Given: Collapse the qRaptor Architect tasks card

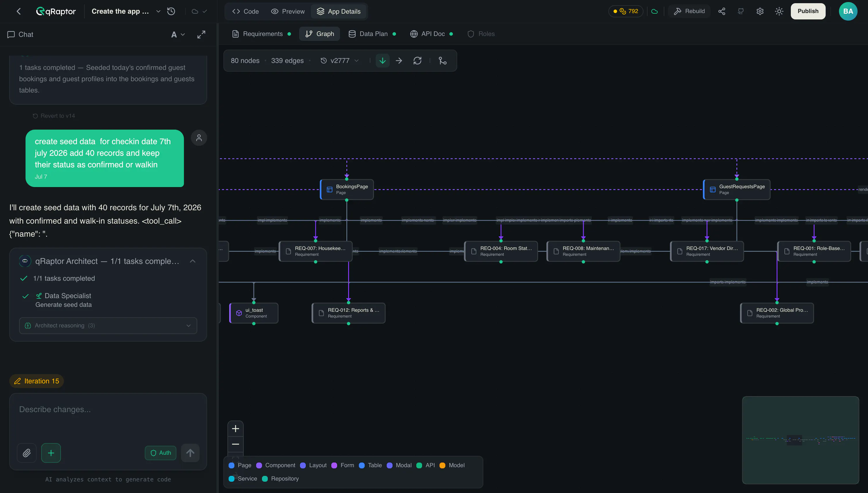Looking at the screenshot, I should (x=193, y=261).
